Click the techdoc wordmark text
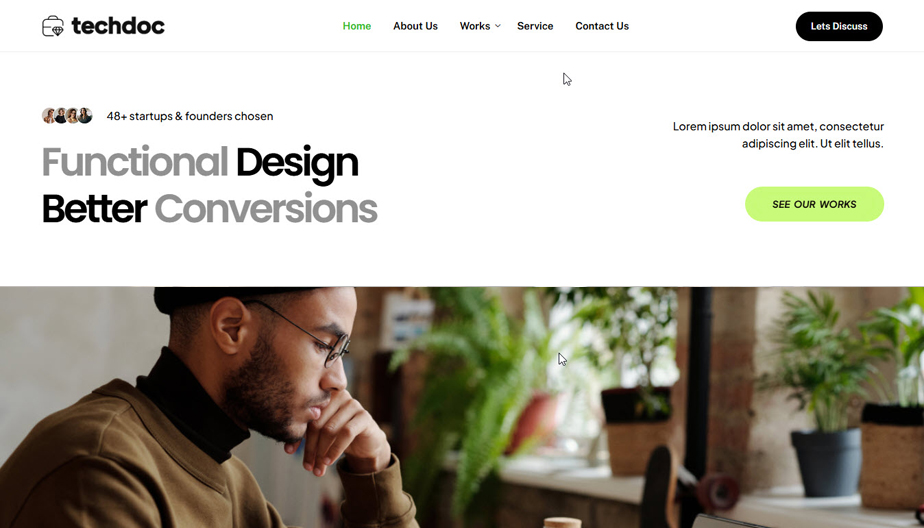 (118, 26)
